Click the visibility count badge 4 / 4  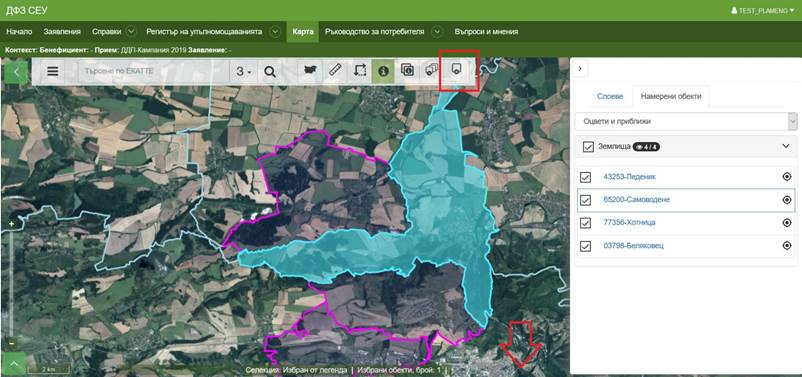(x=646, y=147)
